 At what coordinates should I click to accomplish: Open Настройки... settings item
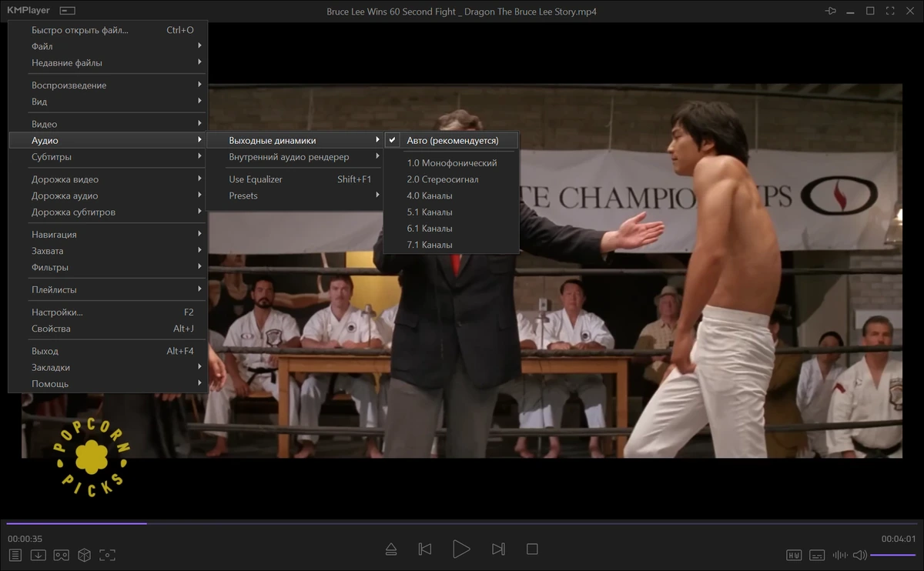pyautogui.click(x=108, y=312)
